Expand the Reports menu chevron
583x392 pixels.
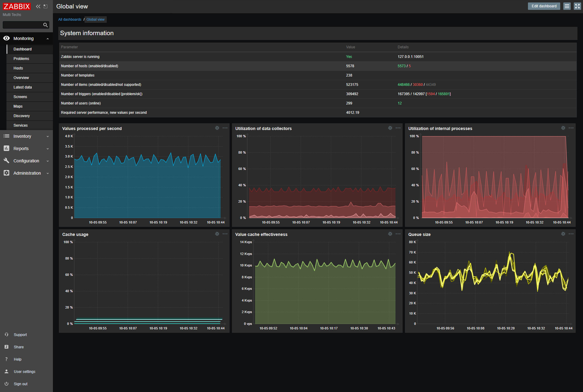click(48, 148)
